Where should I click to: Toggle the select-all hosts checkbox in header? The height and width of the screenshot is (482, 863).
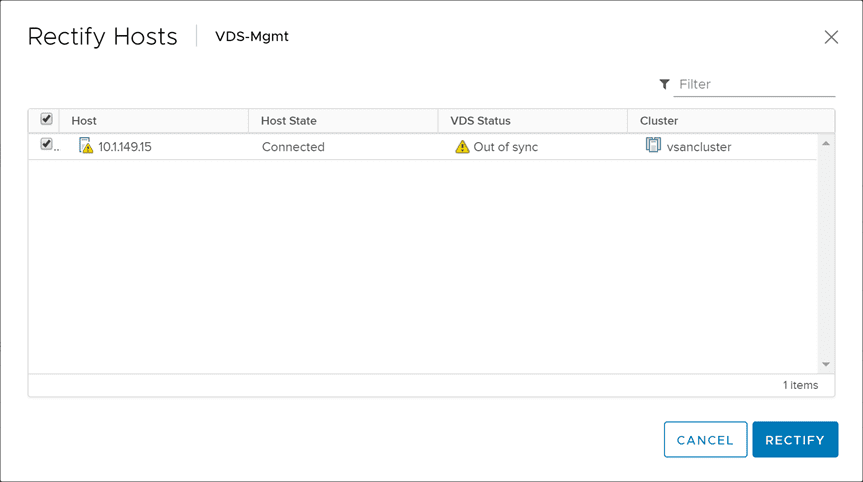(x=46, y=119)
